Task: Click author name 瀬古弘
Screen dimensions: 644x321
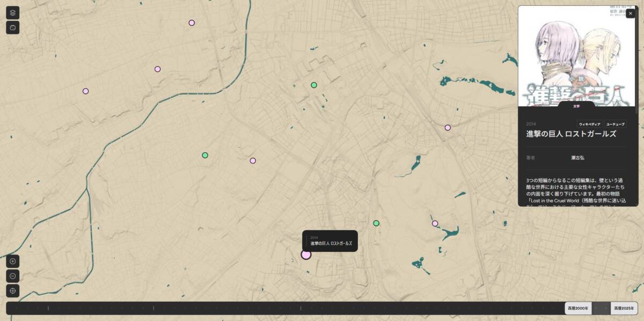Action: point(577,158)
